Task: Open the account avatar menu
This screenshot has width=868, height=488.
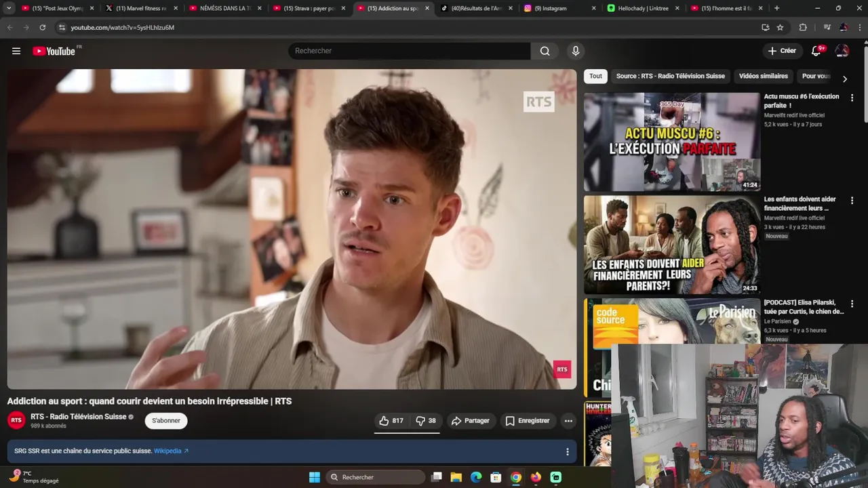Action: click(842, 51)
